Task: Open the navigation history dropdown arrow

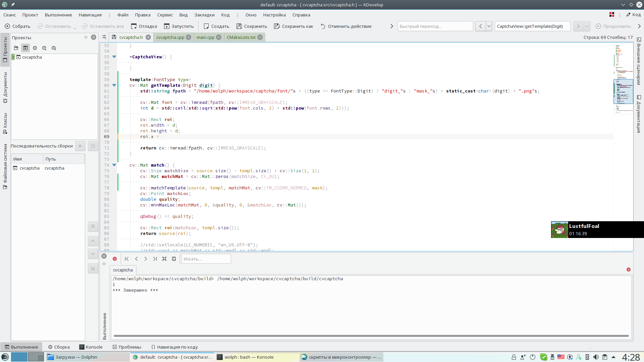Action: click(x=489, y=26)
